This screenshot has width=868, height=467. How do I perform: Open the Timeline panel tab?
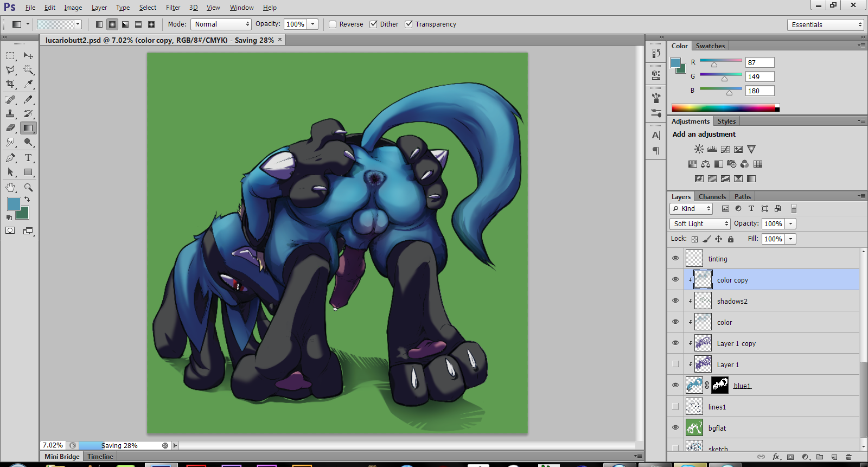(100, 457)
